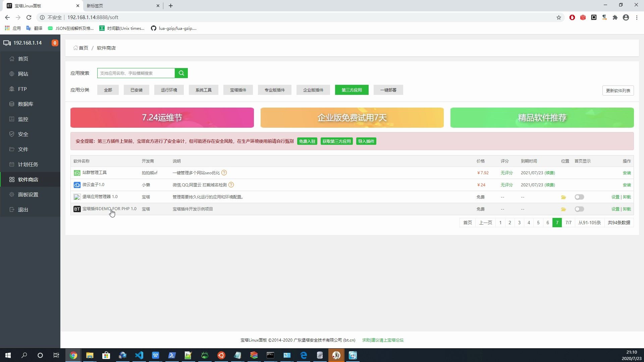Open the 精品软件推荐 banner
The height and width of the screenshot is (362, 644).
click(542, 118)
